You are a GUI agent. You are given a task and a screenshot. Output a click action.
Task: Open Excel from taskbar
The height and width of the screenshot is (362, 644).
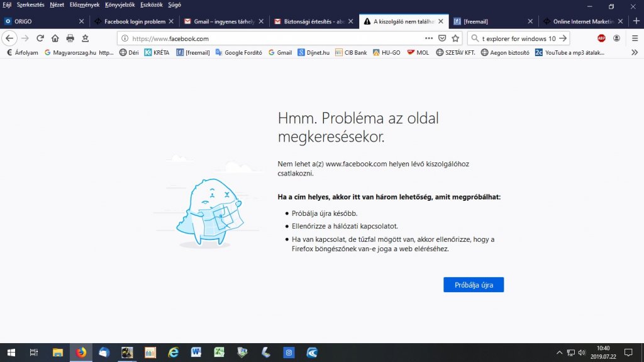219,353
